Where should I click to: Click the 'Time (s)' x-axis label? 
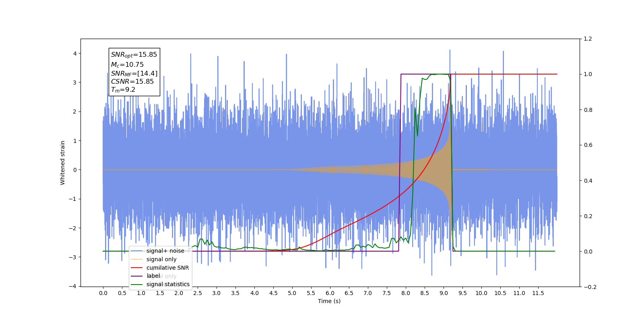329,301
